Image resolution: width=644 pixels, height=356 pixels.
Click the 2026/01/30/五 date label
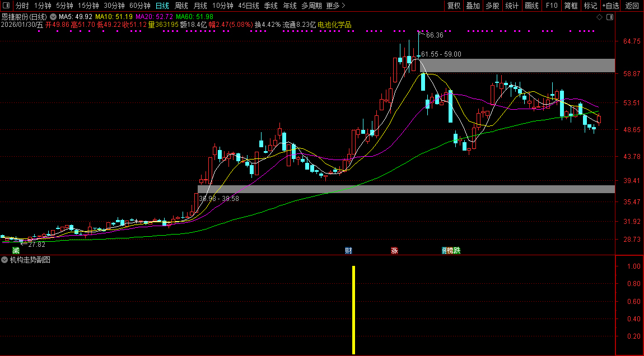[22, 25]
